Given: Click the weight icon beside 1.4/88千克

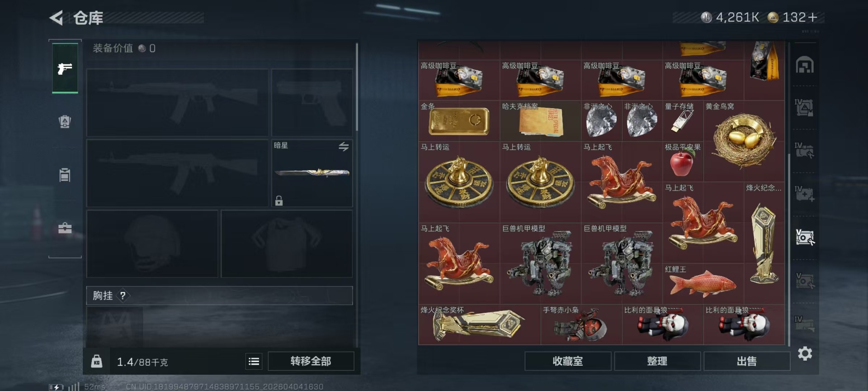Looking at the screenshot, I should click(x=96, y=361).
